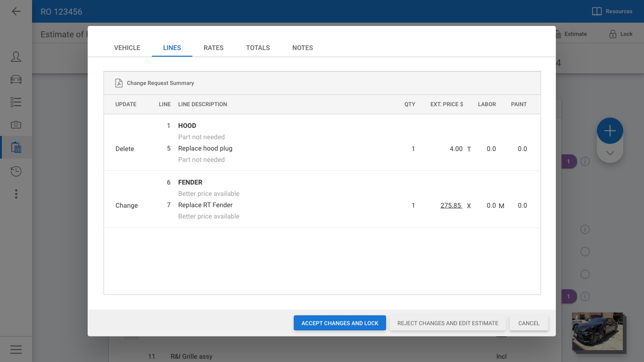The width and height of the screenshot is (644, 362).
Task: Open the Resources book icon
Action: tap(597, 11)
